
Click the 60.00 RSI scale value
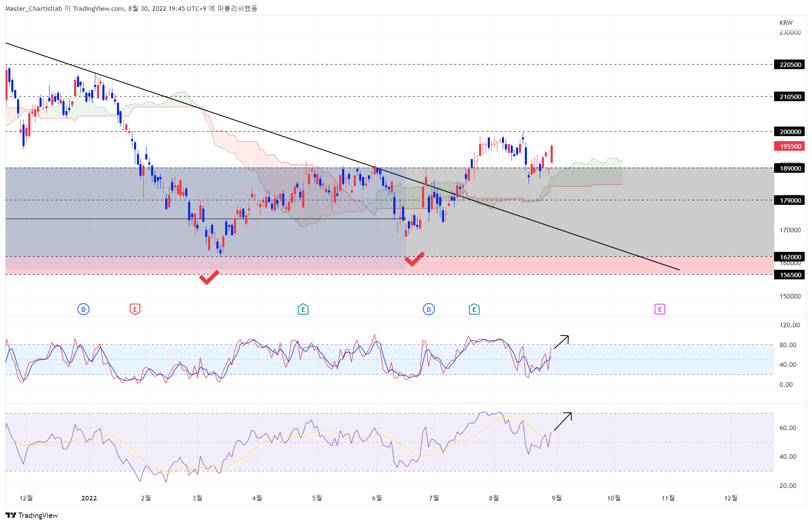[x=787, y=428]
